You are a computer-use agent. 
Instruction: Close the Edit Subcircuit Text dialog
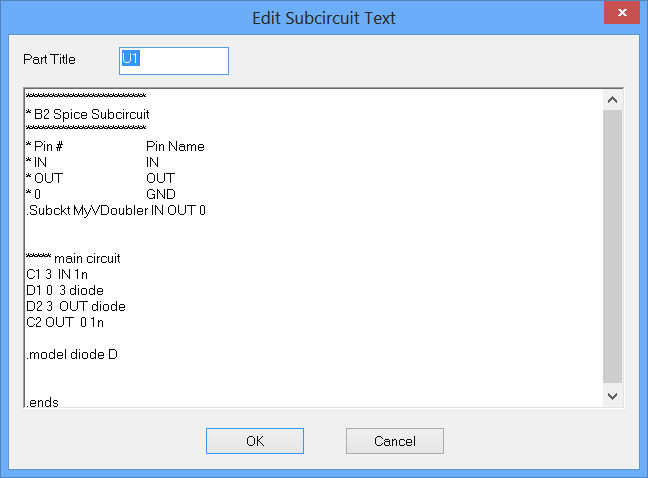pyautogui.click(x=620, y=15)
